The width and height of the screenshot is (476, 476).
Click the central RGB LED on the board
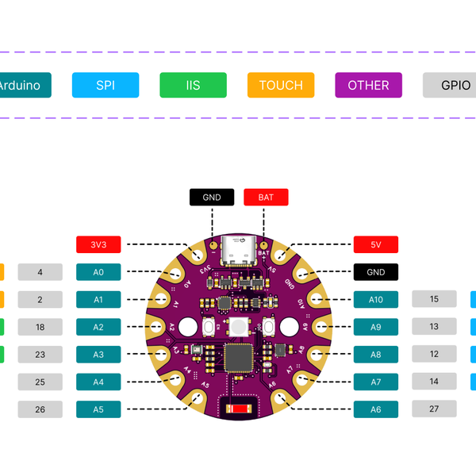[239, 327]
